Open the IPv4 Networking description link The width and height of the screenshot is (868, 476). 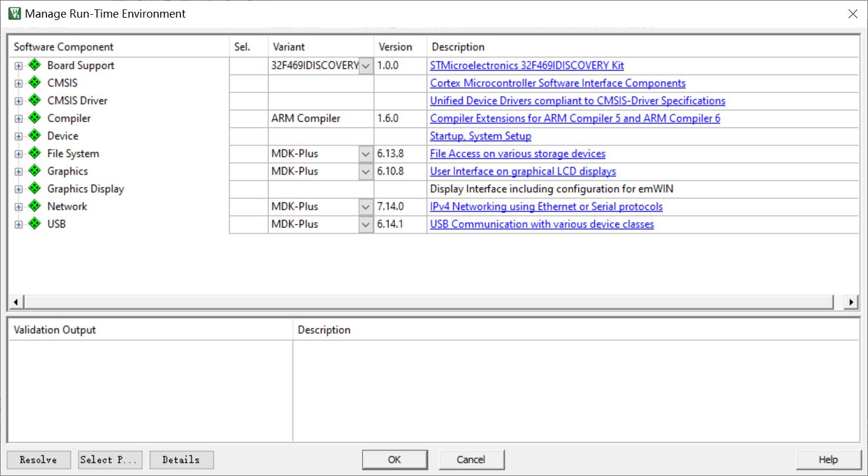pyautogui.click(x=547, y=206)
